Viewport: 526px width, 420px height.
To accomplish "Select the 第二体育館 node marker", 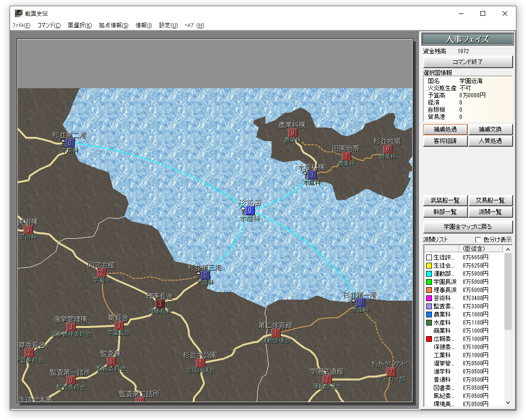I will click(275, 333).
